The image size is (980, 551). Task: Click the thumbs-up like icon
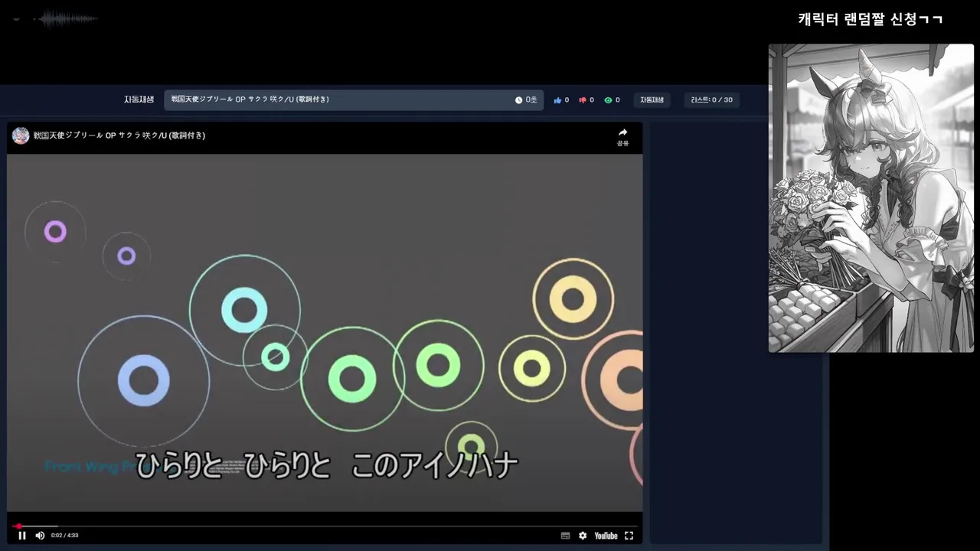[557, 100]
